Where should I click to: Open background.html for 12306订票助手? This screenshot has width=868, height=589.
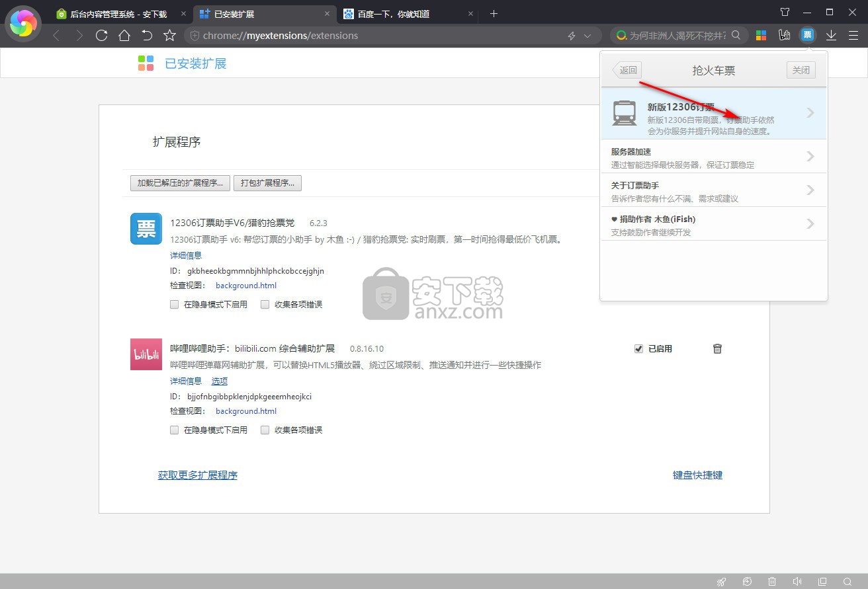tap(246, 286)
